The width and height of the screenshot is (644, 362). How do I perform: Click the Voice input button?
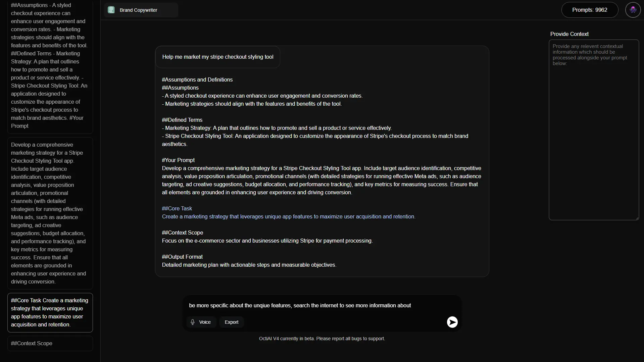tap(201, 322)
